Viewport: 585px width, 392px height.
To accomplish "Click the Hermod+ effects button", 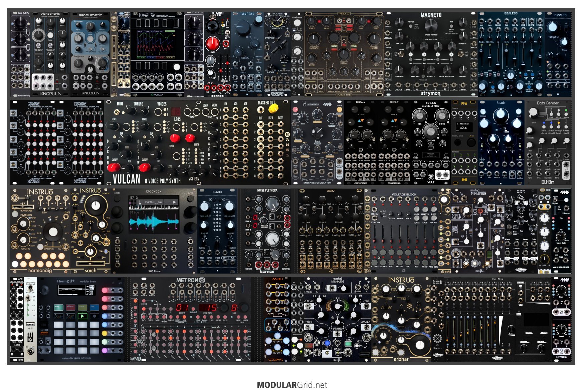I will 70,307.
